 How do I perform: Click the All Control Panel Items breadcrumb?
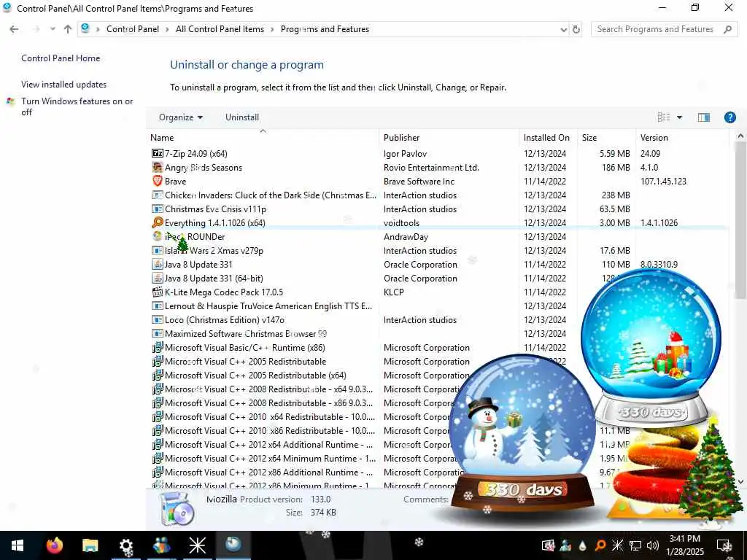coord(220,29)
